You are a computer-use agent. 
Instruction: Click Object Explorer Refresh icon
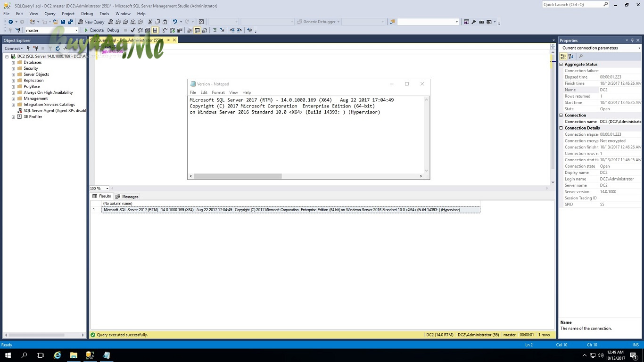click(x=58, y=48)
